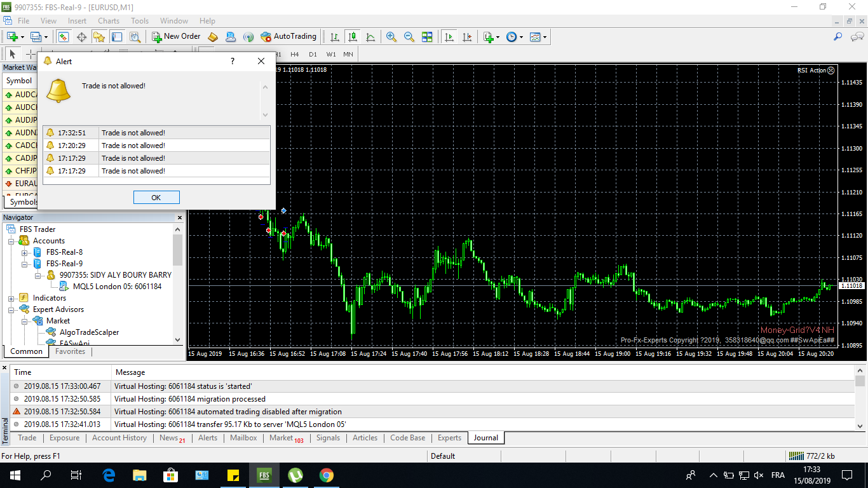Toggle the AutoTrading button
The height and width of the screenshot is (488, 868).
(288, 37)
